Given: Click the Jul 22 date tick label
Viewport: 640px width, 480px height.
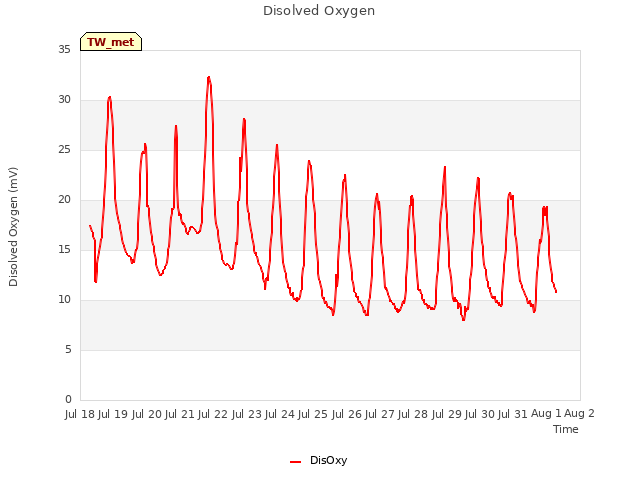Looking at the screenshot, I should click(213, 414).
